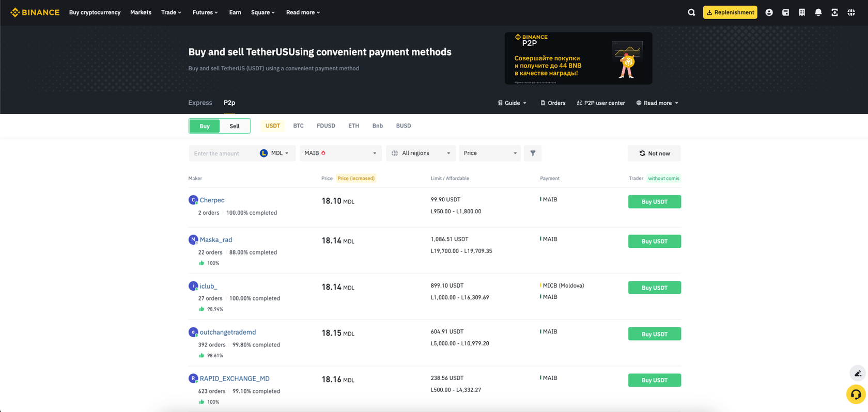
Task: Open the search icon in header
Action: (691, 12)
